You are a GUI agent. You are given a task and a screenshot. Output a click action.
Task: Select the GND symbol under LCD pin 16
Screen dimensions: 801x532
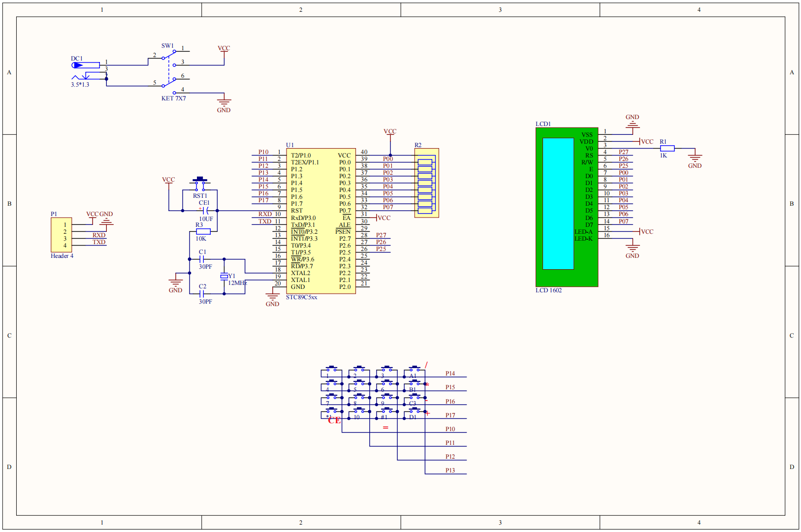pyautogui.click(x=632, y=250)
